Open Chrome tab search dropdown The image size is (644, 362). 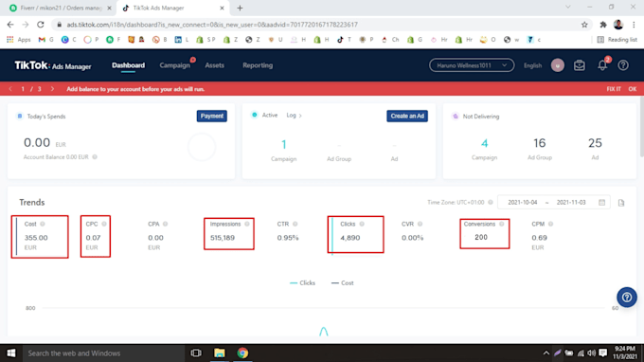[567, 7]
